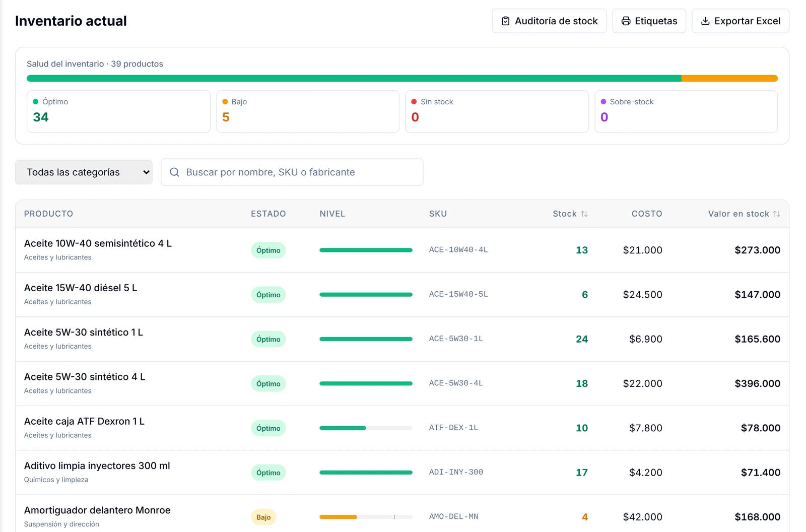Select product Amortiguador delantero Monroe
This screenshot has width=806, height=532.
tap(97, 510)
